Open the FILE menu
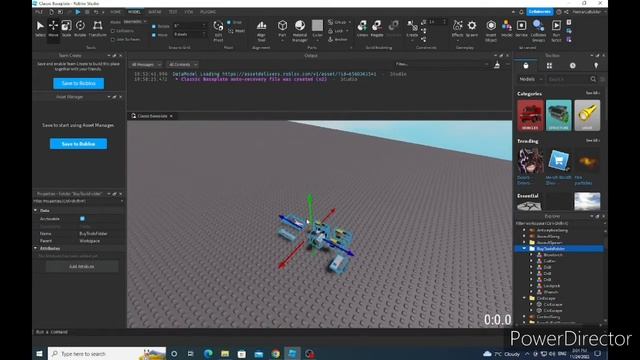Viewport: 640px width, 360px height. click(39, 12)
